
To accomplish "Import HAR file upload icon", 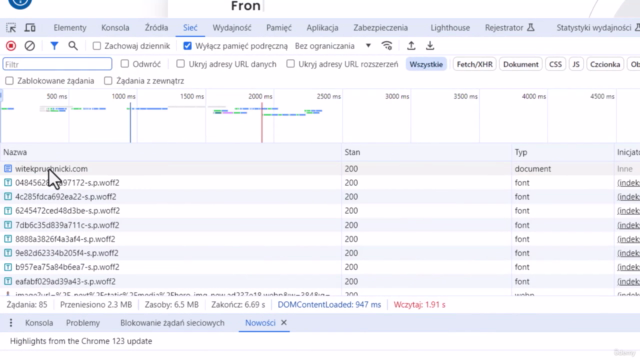I will 411,46.
